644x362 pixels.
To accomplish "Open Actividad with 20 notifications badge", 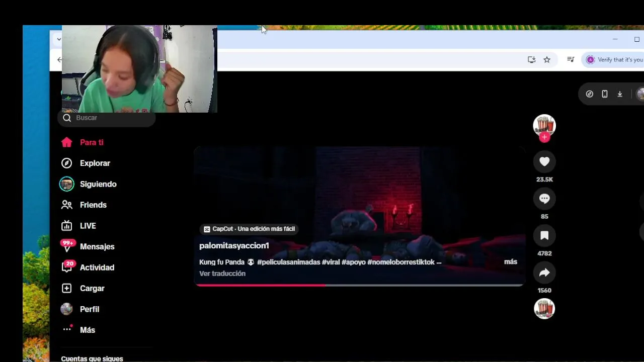I will tap(67, 266).
